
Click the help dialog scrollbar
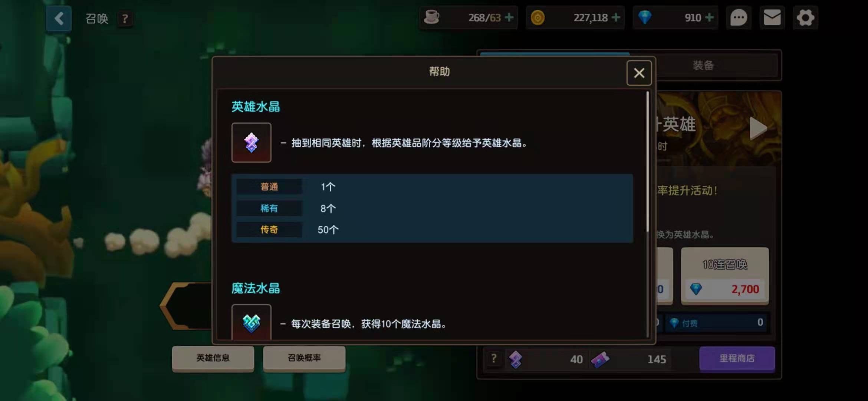[648, 161]
